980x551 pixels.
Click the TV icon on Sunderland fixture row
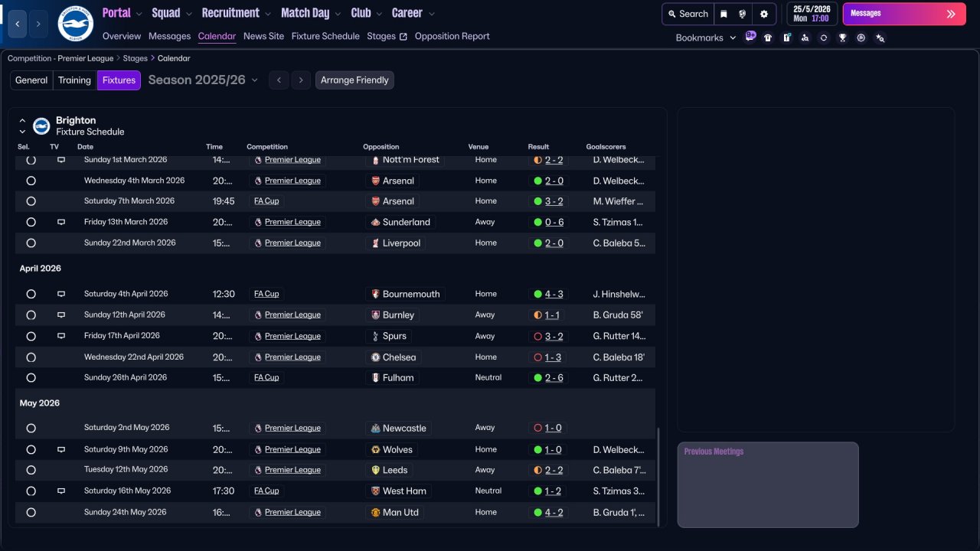click(61, 222)
